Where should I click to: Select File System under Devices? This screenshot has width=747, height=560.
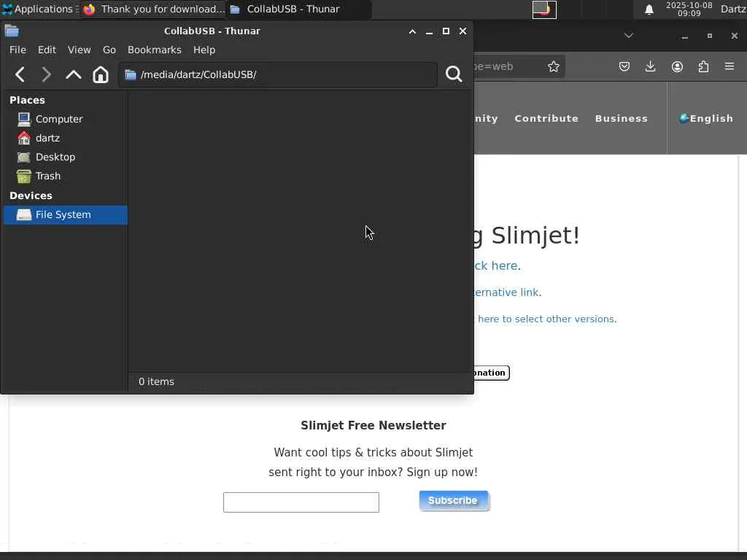tap(65, 215)
